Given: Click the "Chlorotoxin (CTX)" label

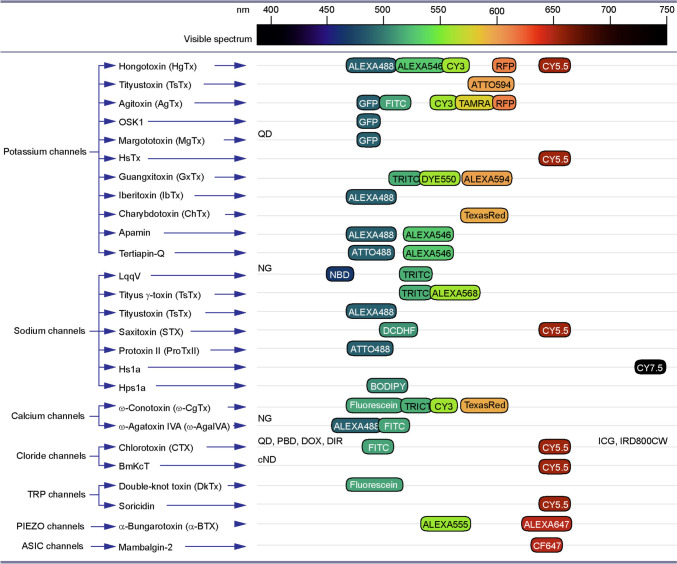Looking at the screenshot, I should pos(156,447).
